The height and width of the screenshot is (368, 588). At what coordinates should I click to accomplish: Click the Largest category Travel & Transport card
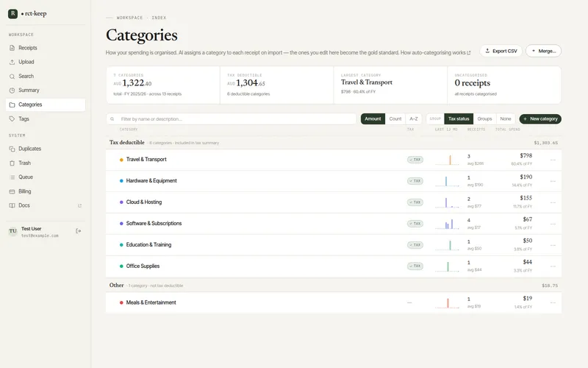click(x=390, y=85)
